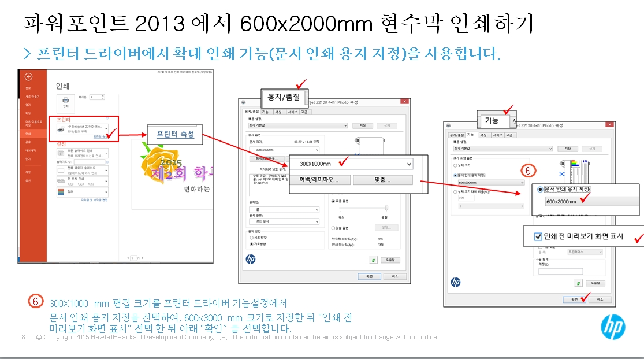Go to the previous page in print preview
The image size is (644, 359).
[129, 258]
